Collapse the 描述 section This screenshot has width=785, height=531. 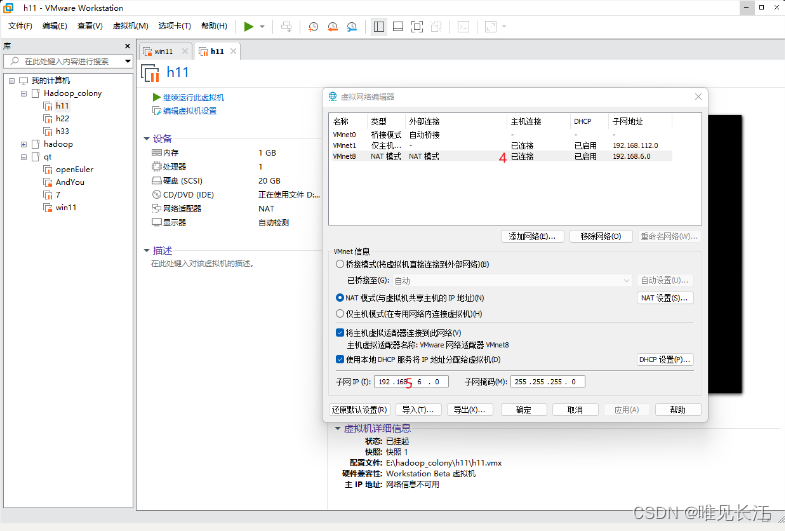coord(146,250)
